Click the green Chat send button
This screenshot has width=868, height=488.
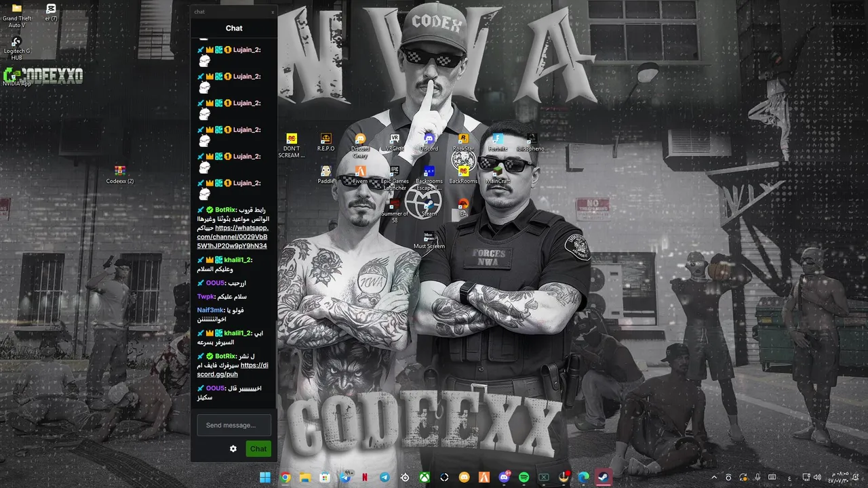(258, 449)
